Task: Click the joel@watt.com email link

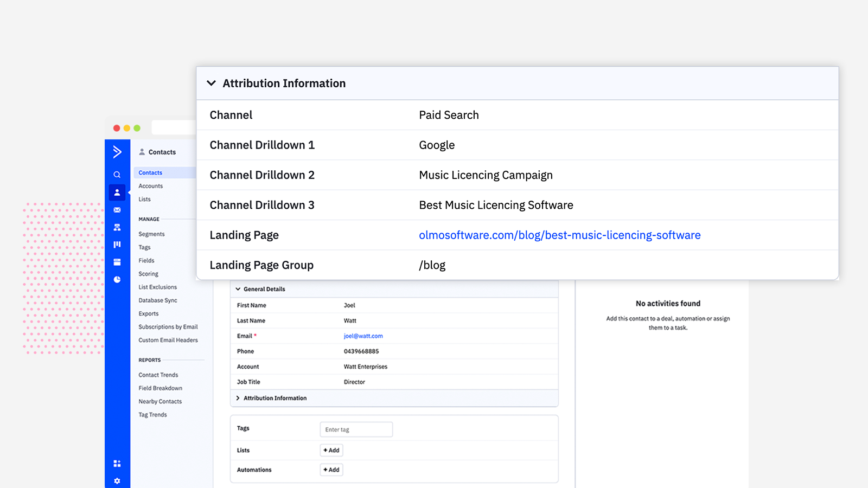Action: tap(363, 336)
